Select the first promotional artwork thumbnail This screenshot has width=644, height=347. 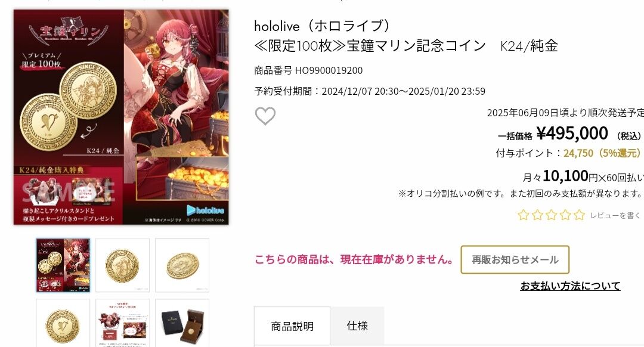63,265
